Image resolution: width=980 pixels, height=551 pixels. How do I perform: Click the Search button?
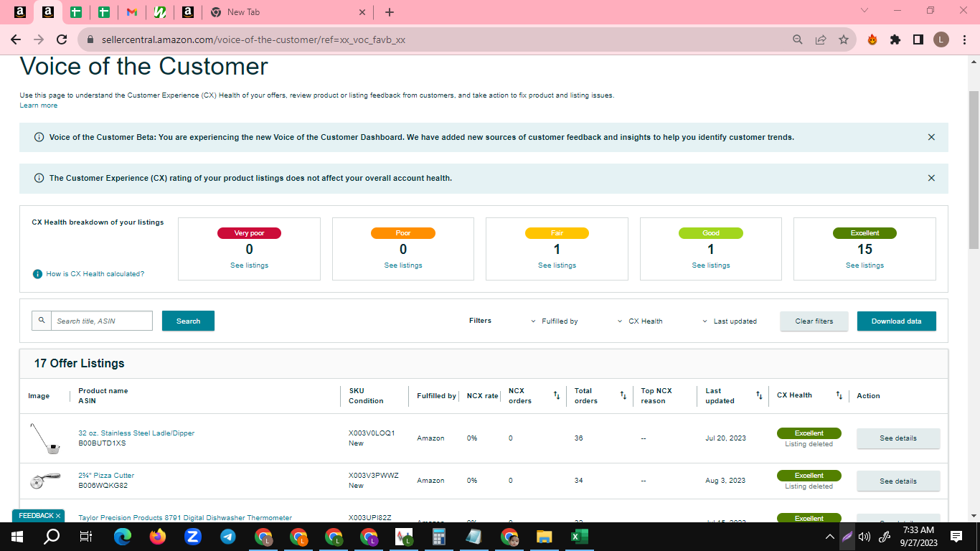coord(188,321)
